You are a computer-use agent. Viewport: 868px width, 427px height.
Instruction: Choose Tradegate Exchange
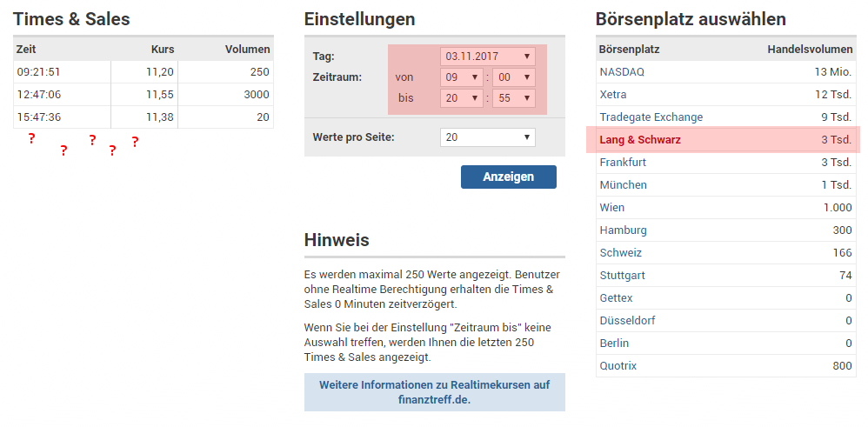651,117
